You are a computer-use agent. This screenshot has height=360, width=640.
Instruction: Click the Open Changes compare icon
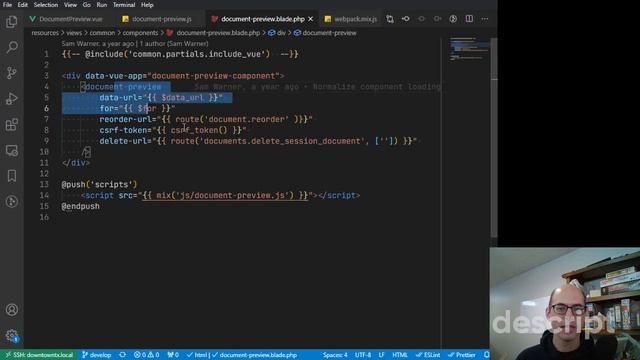(x=390, y=19)
